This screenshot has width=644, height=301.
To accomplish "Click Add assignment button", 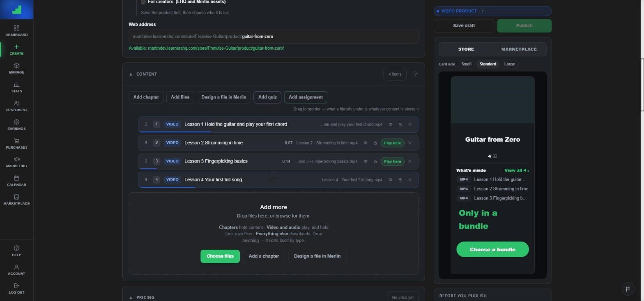I will click(306, 97).
